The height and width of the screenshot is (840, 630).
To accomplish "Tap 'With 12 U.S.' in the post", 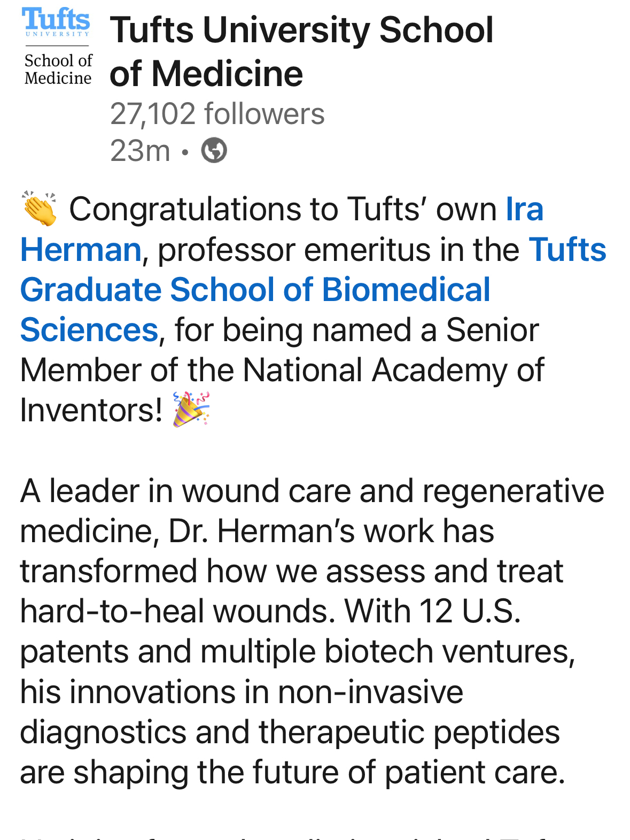I will (x=433, y=611).
